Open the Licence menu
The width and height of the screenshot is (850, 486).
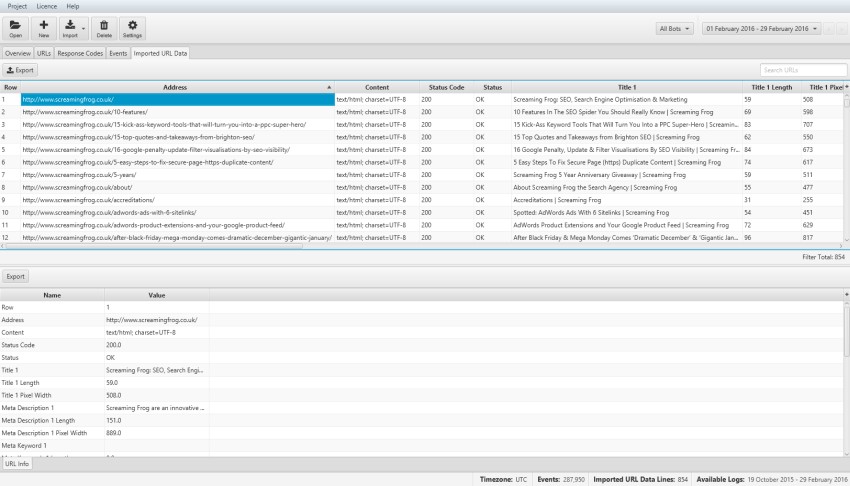(47, 7)
